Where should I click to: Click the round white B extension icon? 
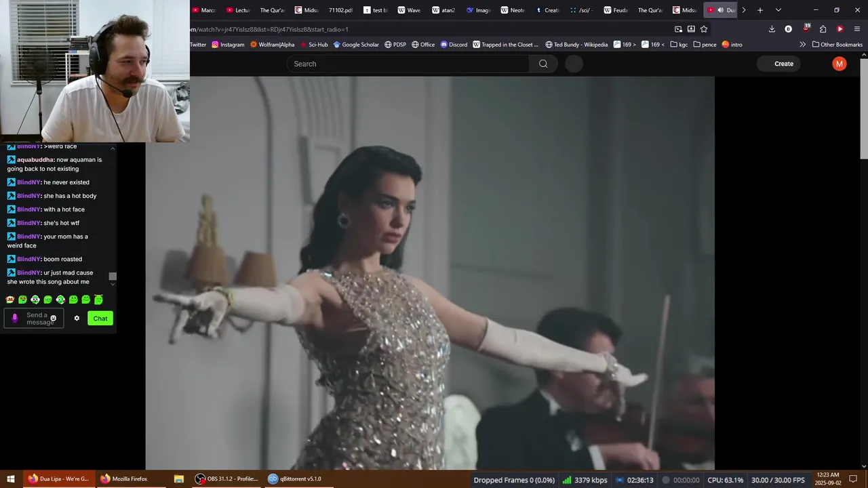tap(788, 29)
